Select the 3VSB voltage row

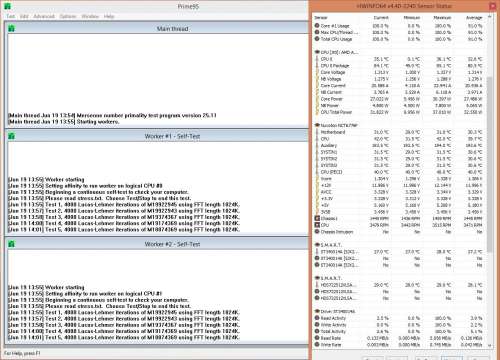pos(400,212)
